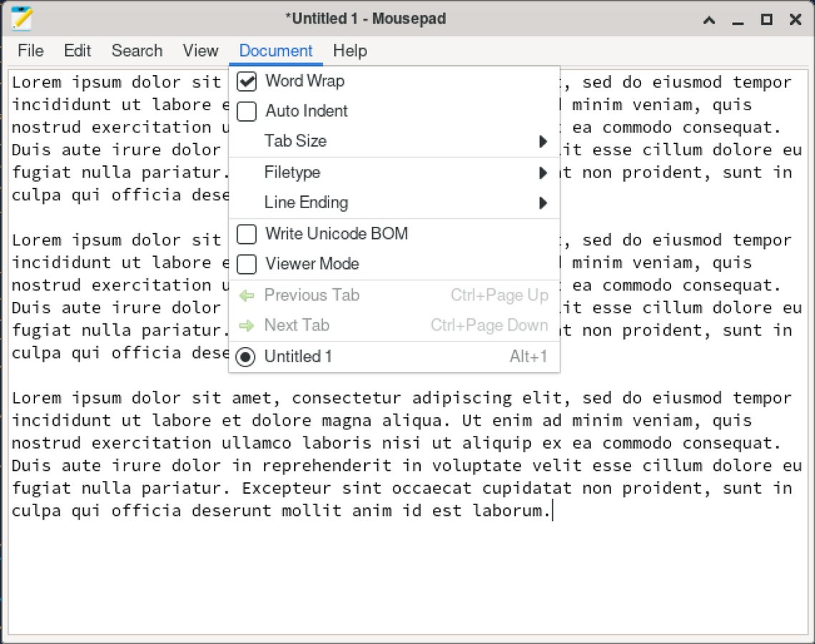Click the Mousepad notepad icon in title bar

[21, 18]
